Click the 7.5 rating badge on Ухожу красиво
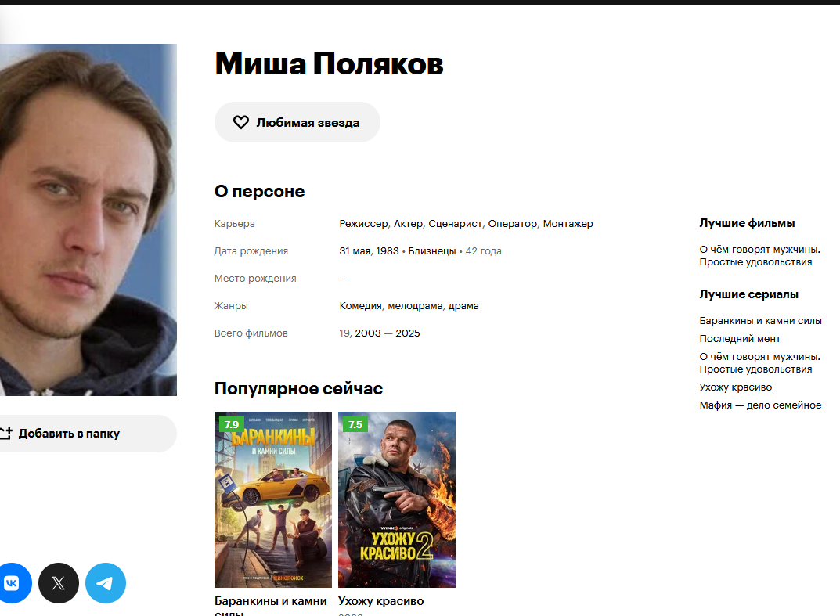 coord(355,424)
